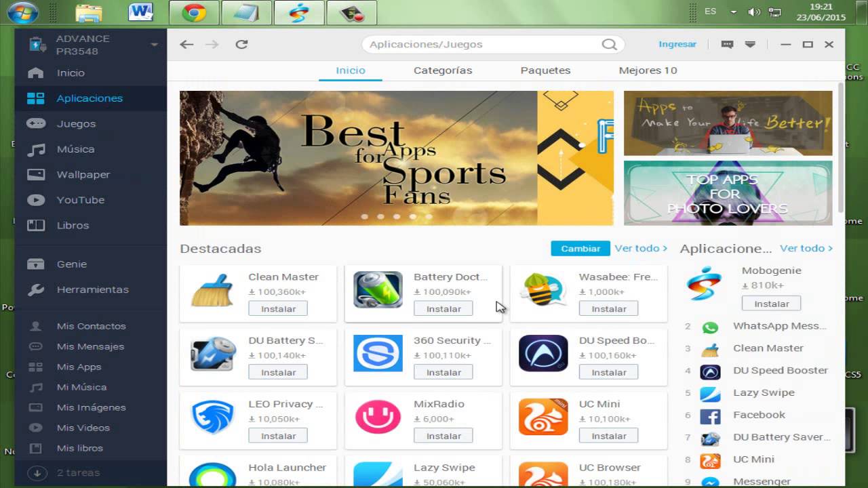The height and width of the screenshot is (488, 868).
Task: Install MixRadio
Action: pos(443,436)
